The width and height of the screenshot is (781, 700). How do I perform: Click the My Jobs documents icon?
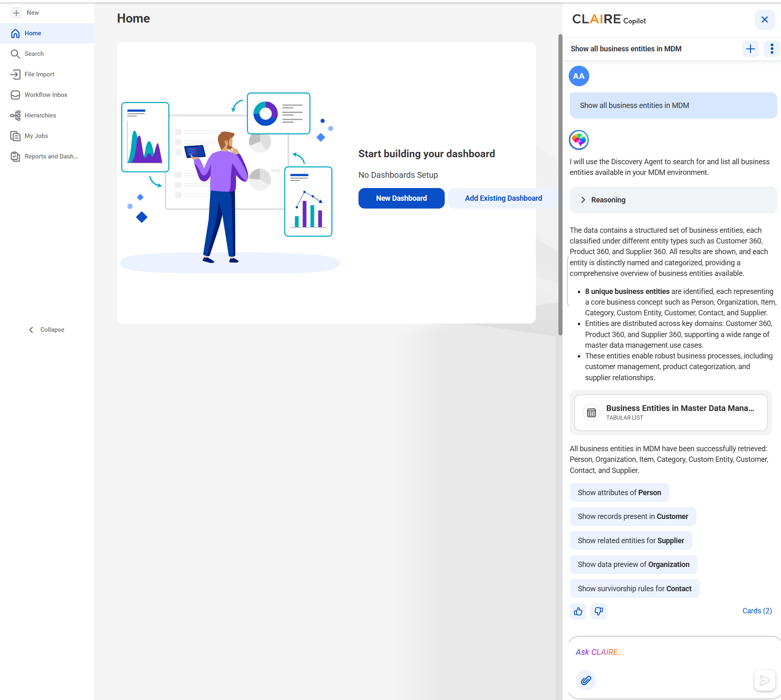[x=15, y=136]
